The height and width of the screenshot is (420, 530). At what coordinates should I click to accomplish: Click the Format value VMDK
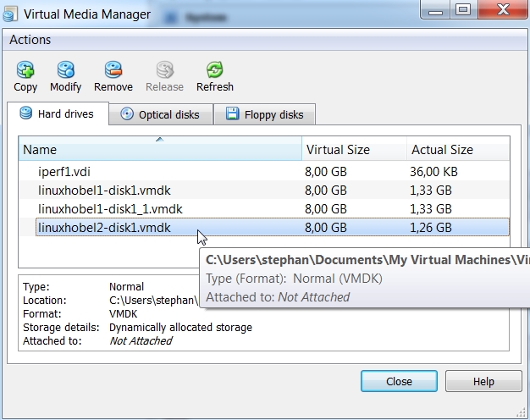pos(124,314)
